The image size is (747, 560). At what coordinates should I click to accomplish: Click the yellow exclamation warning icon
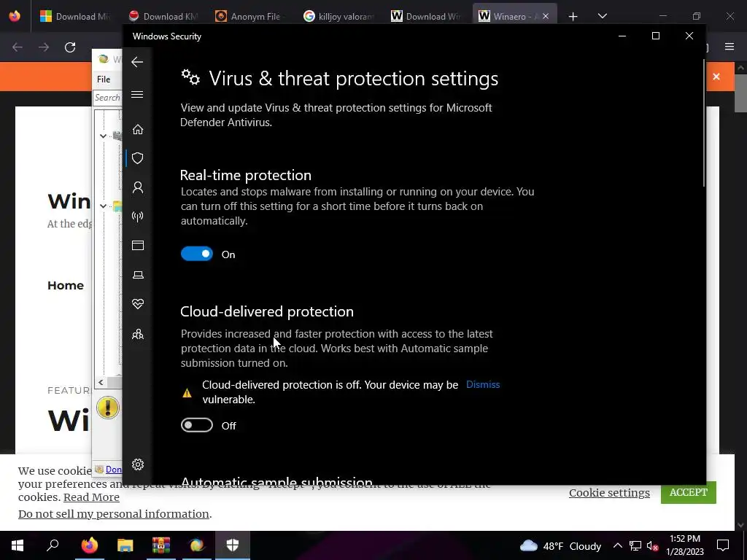tap(108, 408)
